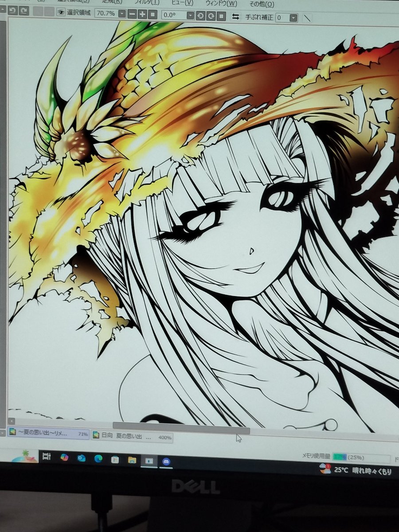
Task: Toggle the straight line drawing mode icon
Action: coord(307,18)
